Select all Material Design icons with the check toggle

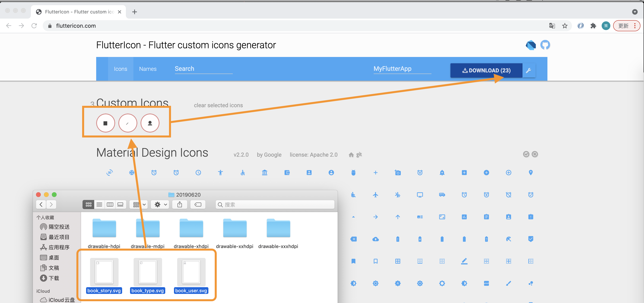[526, 154]
